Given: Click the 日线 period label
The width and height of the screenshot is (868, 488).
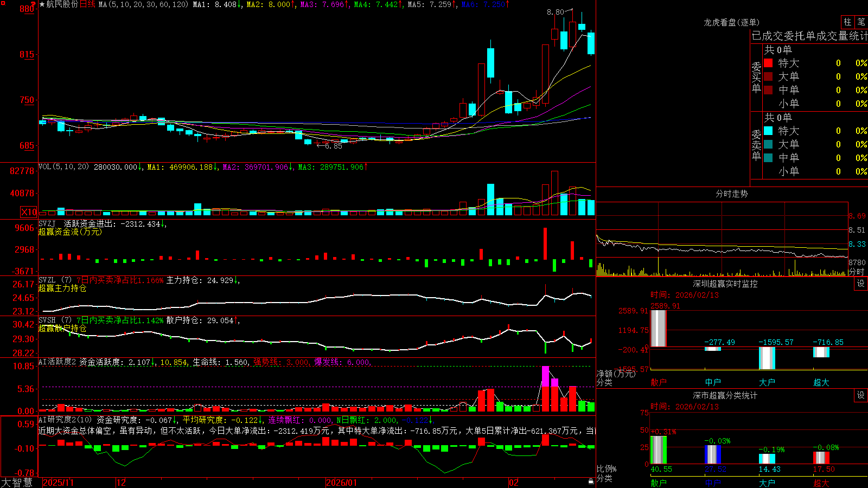Looking at the screenshot, I should click(87, 4).
